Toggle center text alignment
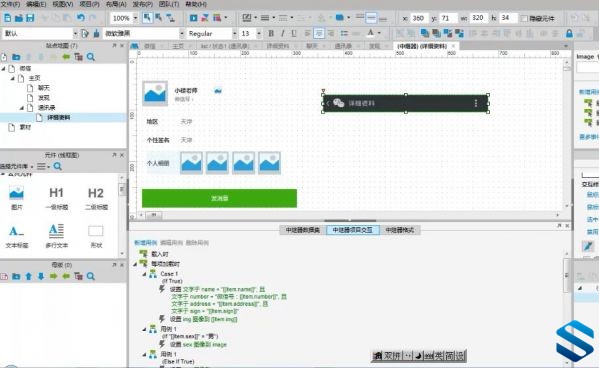 tap(319, 34)
